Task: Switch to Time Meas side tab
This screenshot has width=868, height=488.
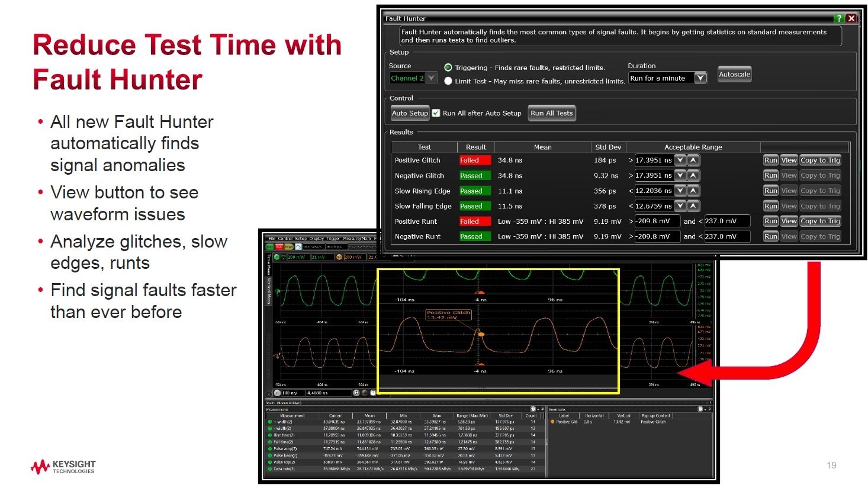Action: (x=269, y=265)
